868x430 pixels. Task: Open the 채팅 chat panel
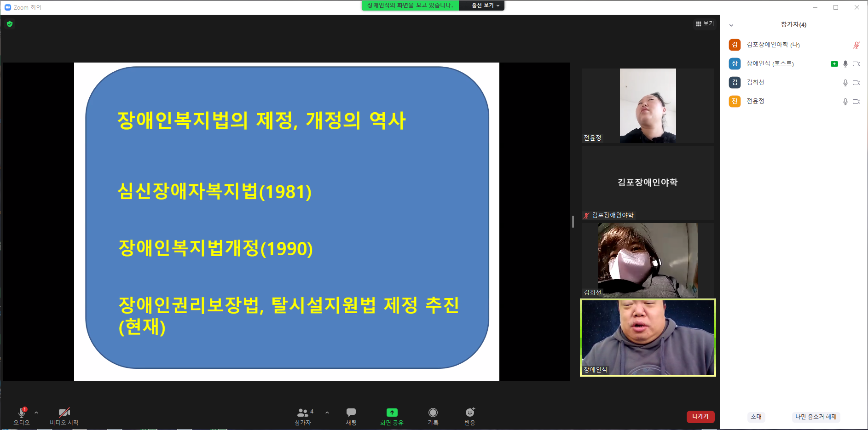(x=351, y=416)
